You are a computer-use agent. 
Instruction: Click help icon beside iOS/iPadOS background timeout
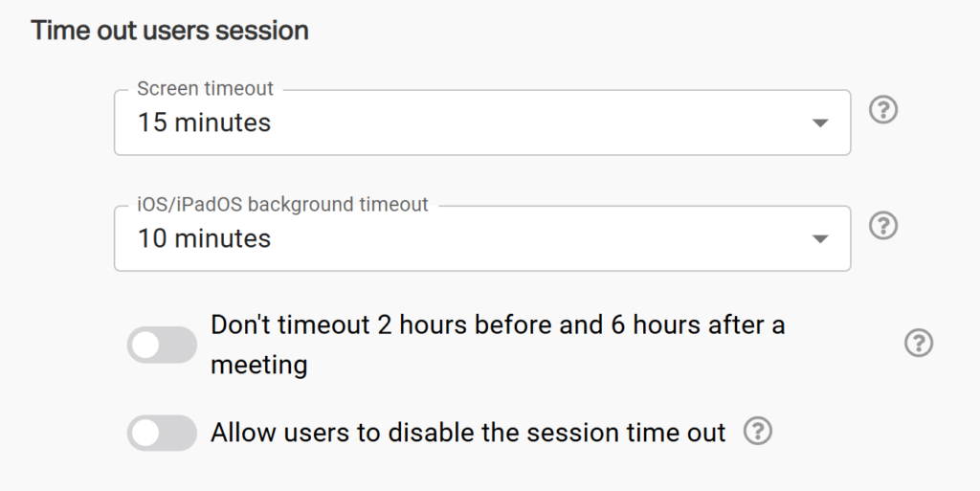(x=883, y=226)
